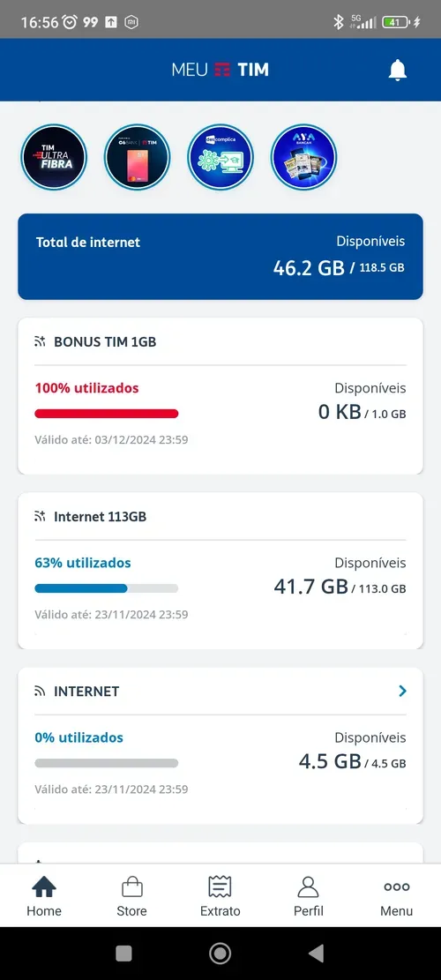Tap the MEU TIM logo in header
This screenshot has height=980, width=441.
pos(220,70)
